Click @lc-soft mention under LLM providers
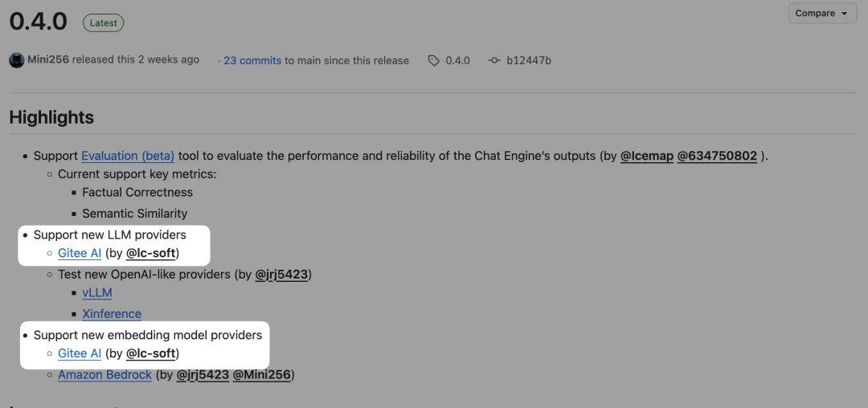Viewport: 868px width, 408px height. point(152,254)
